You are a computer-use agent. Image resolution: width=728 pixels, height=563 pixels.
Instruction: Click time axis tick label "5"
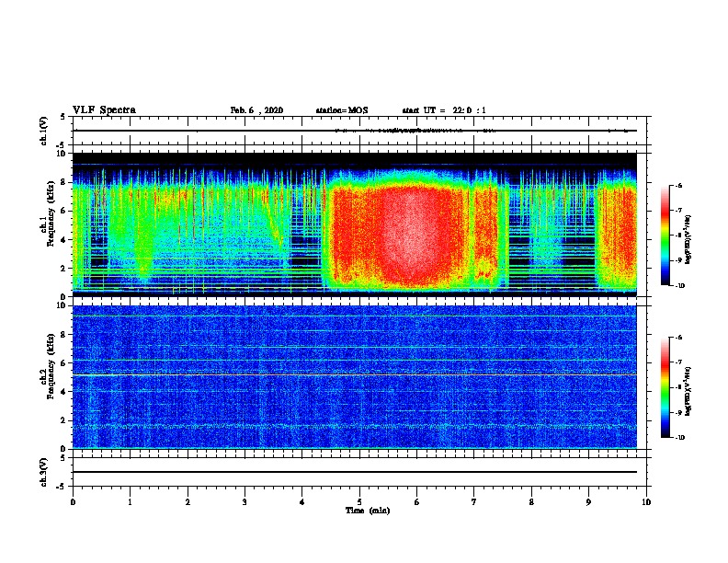(x=359, y=502)
